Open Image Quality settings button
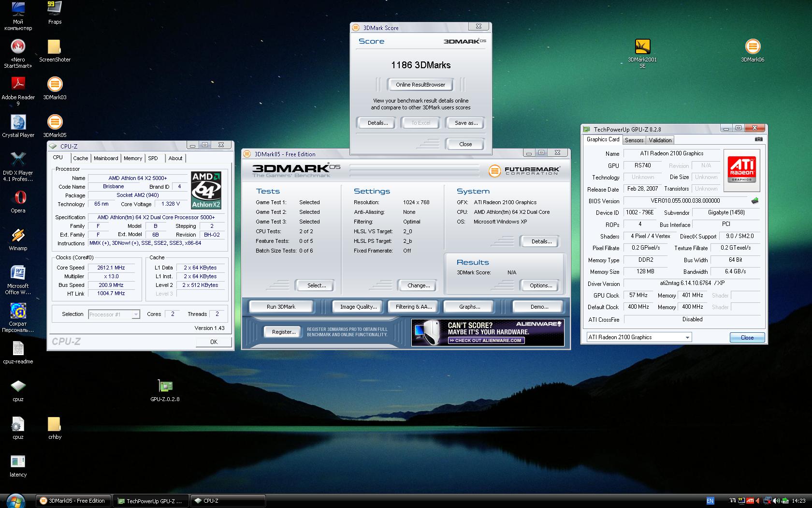This screenshot has height=508, width=812. tap(358, 307)
